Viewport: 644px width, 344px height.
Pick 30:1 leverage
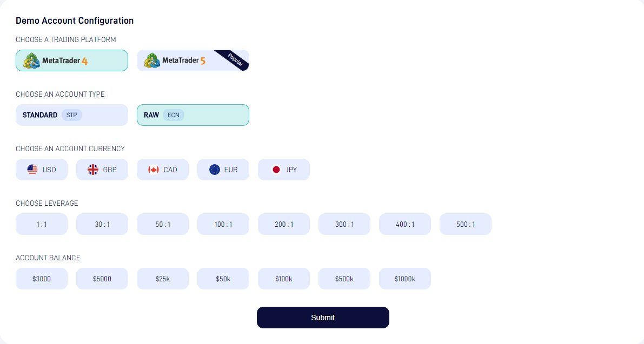click(102, 224)
